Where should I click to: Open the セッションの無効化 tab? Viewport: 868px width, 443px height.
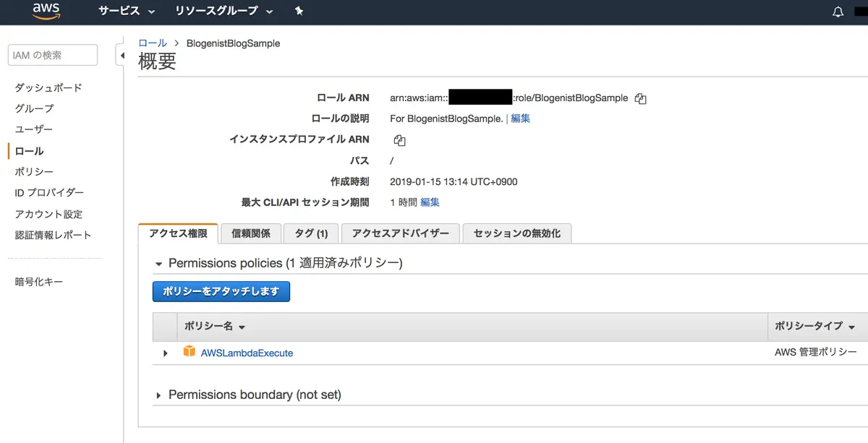point(516,233)
